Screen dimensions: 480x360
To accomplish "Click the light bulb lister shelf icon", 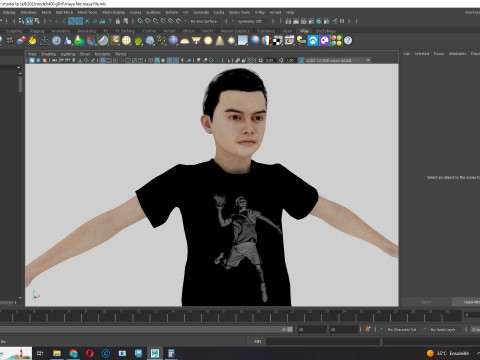I will point(301,41).
